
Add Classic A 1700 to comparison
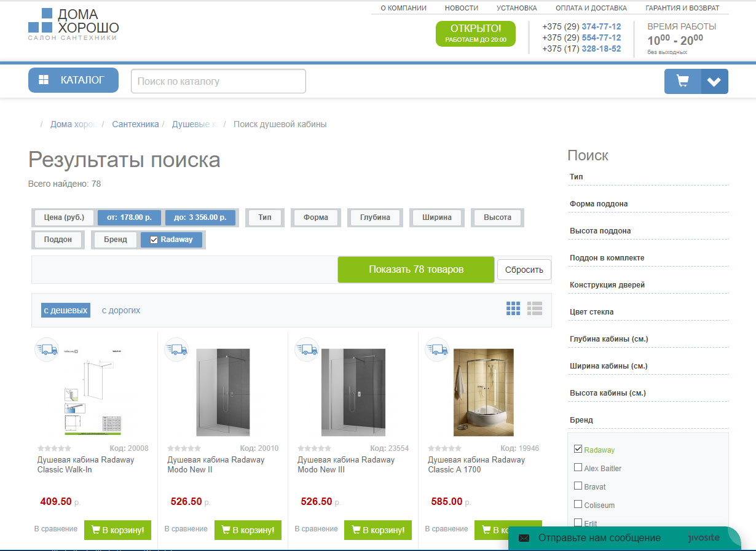tap(447, 529)
